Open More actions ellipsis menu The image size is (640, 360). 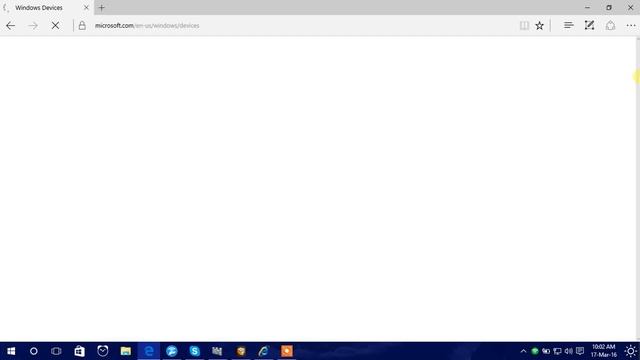(x=631, y=25)
